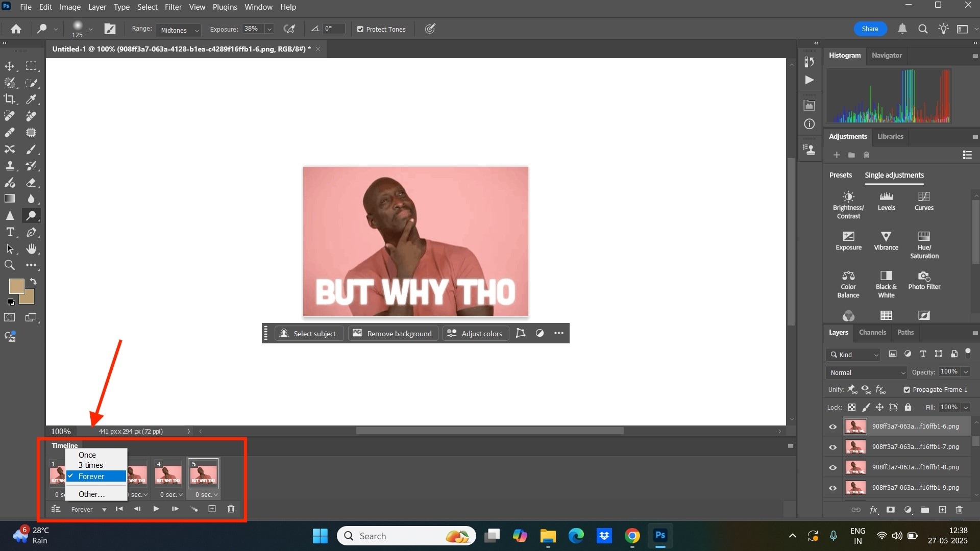980x551 pixels.
Task: Select the Pen tool
Action: pyautogui.click(x=31, y=232)
